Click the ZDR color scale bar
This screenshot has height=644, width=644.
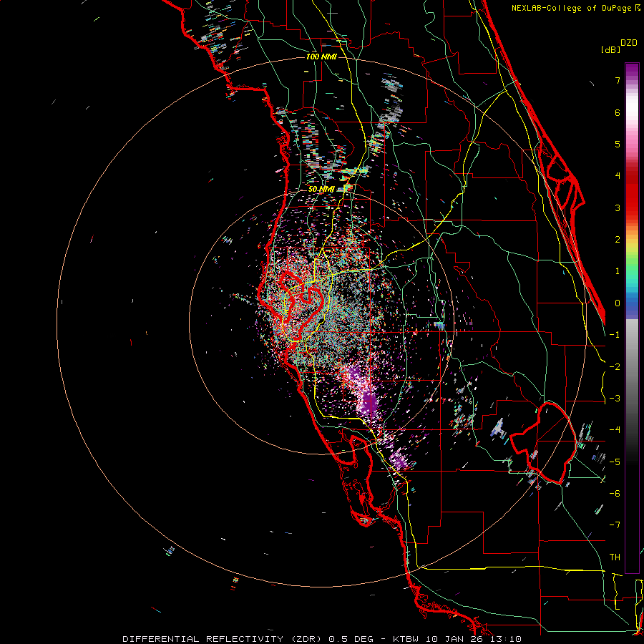click(632, 318)
